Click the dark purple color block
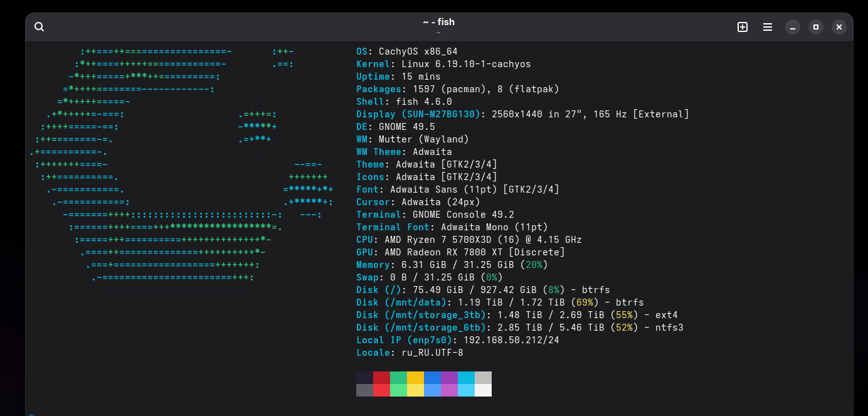This screenshot has height=416, width=868. pyautogui.click(x=449, y=378)
